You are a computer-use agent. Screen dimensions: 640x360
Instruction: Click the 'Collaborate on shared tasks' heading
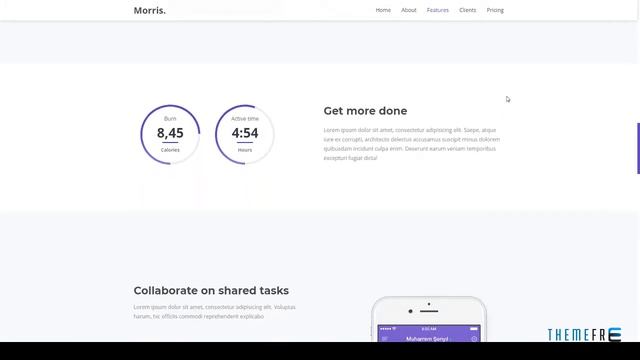point(211,291)
